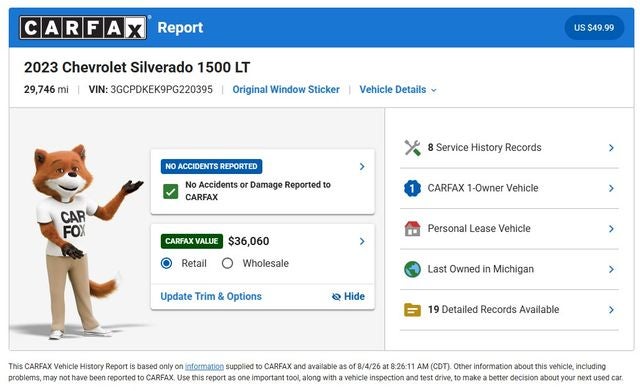Click the NO ACCIDENTS REPORTED badge
640x391 pixels.
(211, 167)
